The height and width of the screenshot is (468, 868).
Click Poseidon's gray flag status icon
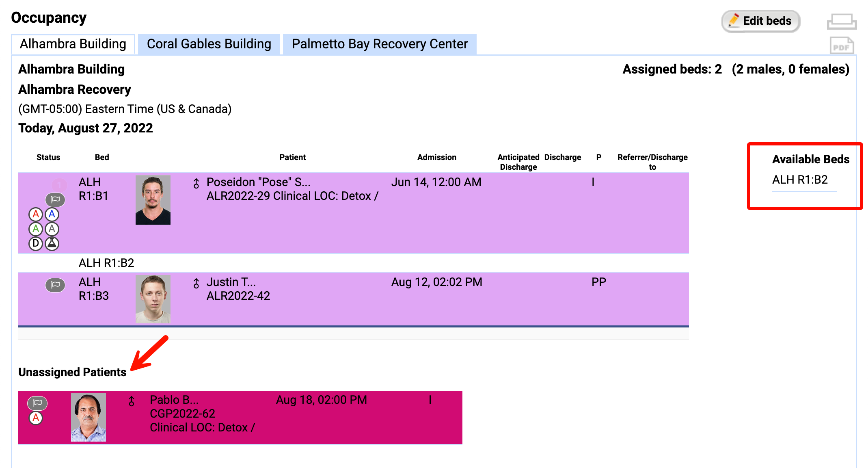tap(55, 199)
